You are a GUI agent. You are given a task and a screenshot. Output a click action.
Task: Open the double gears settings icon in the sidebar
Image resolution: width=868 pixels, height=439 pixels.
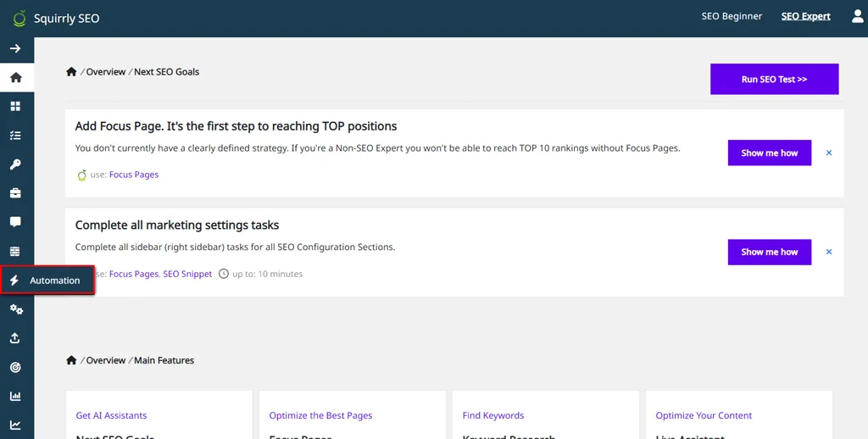click(x=16, y=309)
